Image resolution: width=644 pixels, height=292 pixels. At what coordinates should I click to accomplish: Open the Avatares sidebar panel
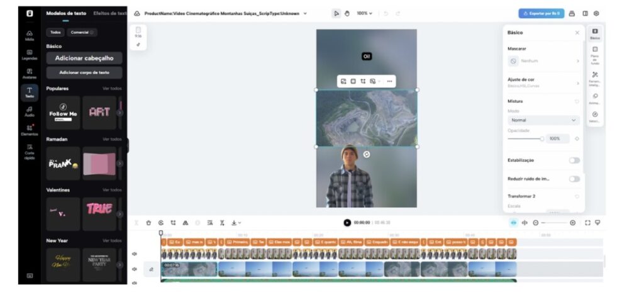coord(30,74)
